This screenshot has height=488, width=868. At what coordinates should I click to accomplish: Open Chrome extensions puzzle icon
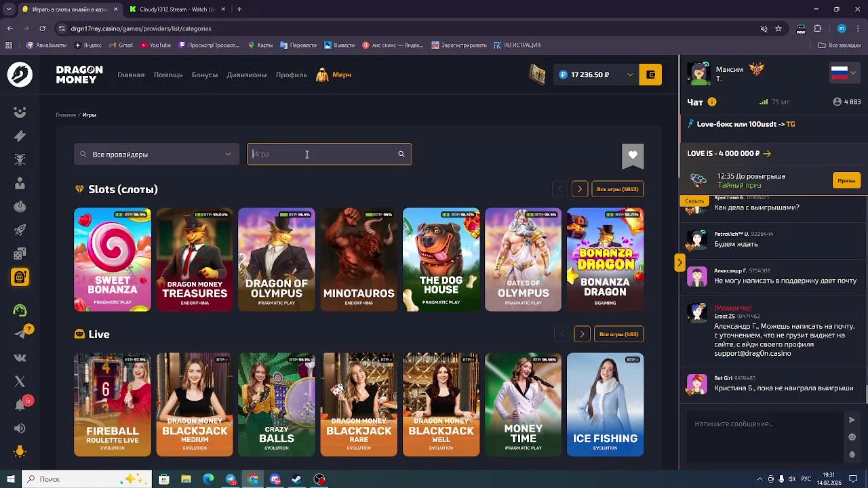[x=817, y=28]
